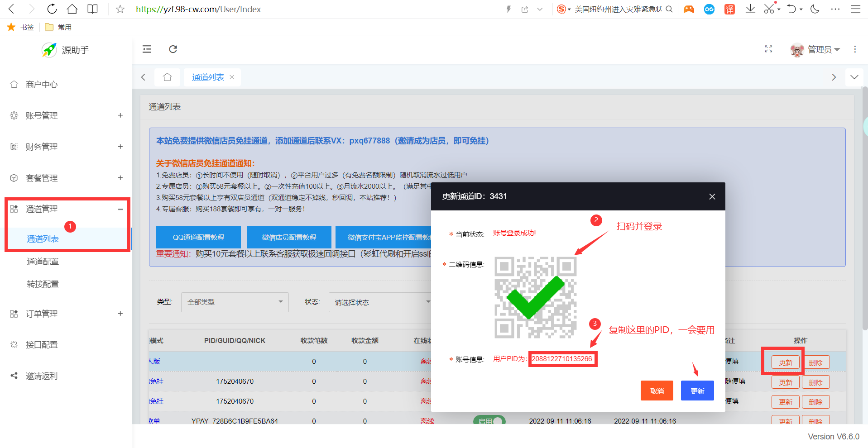Open the search engine S dropdown
Screen dimensions: 868x448
563,9
